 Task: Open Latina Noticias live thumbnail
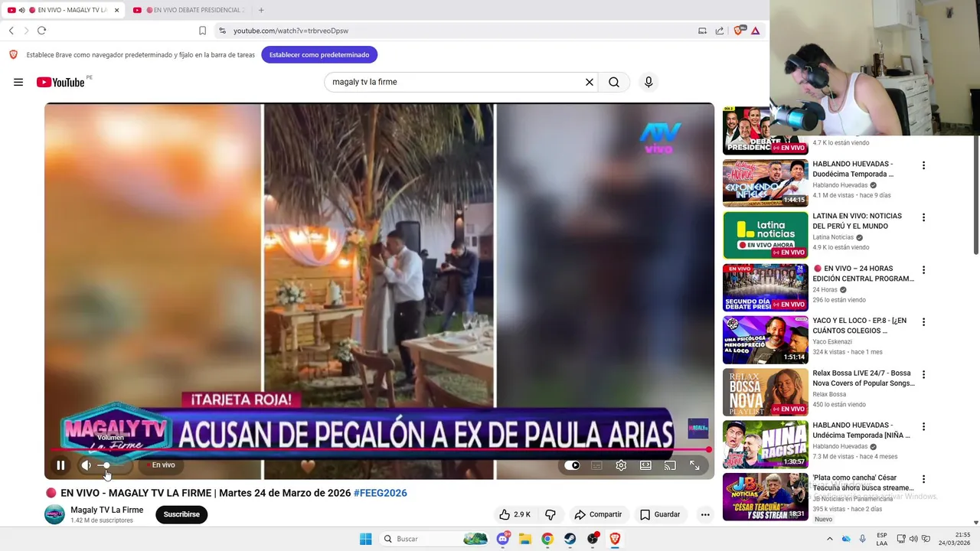pyautogui.click(x=766, y=235)
